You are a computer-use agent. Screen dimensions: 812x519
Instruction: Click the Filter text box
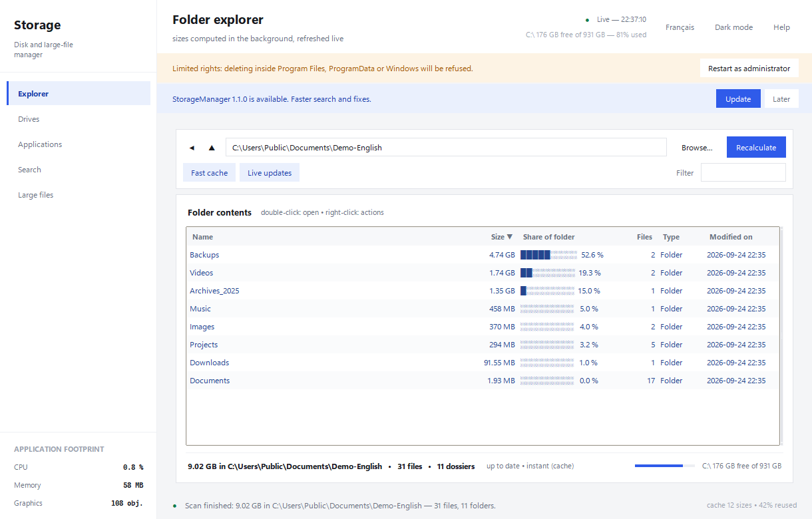click(x=743, y=173)
